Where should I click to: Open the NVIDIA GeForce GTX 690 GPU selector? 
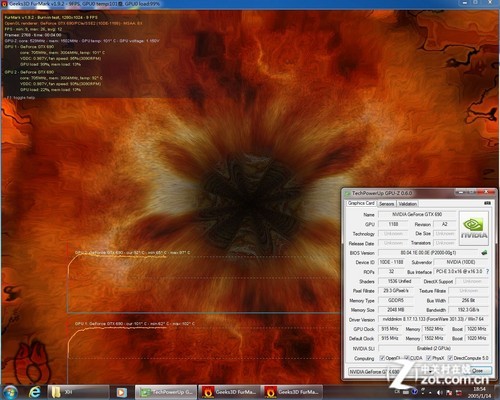[x=391, y=371]
